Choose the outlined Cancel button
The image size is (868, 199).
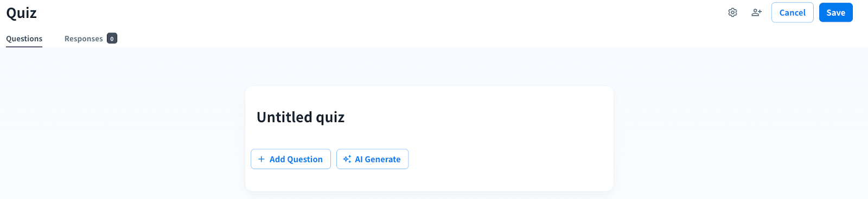792,12
